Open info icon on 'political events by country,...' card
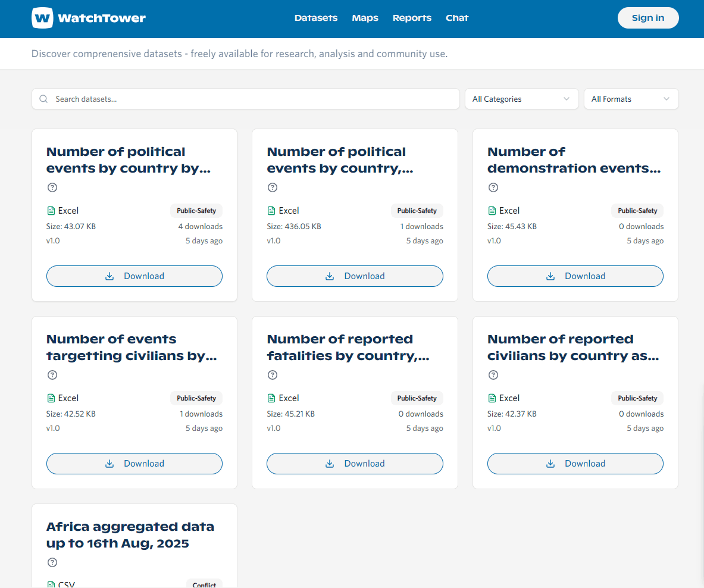Image resolution: width=704 pixels, height=588 pixels. pos(273,187)
